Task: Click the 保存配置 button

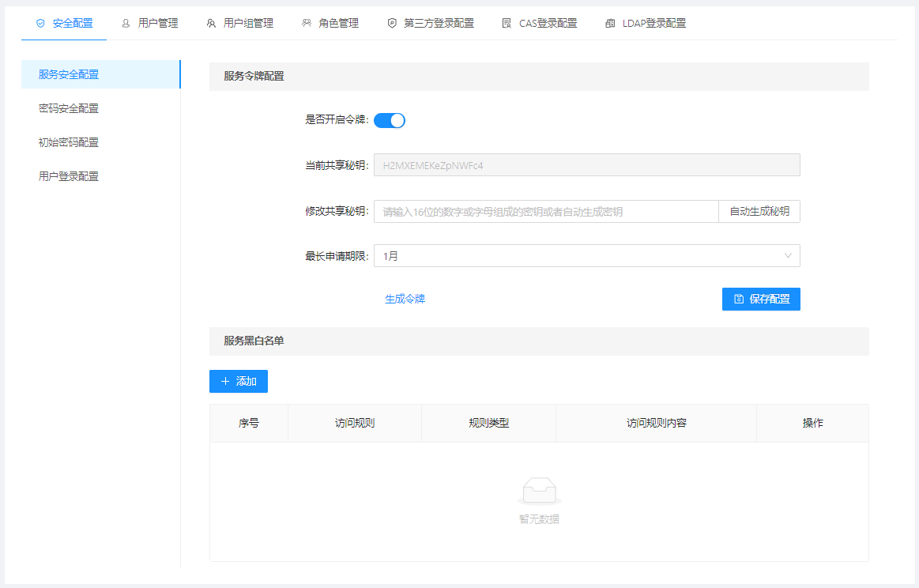Action: (x=761, y=299)
